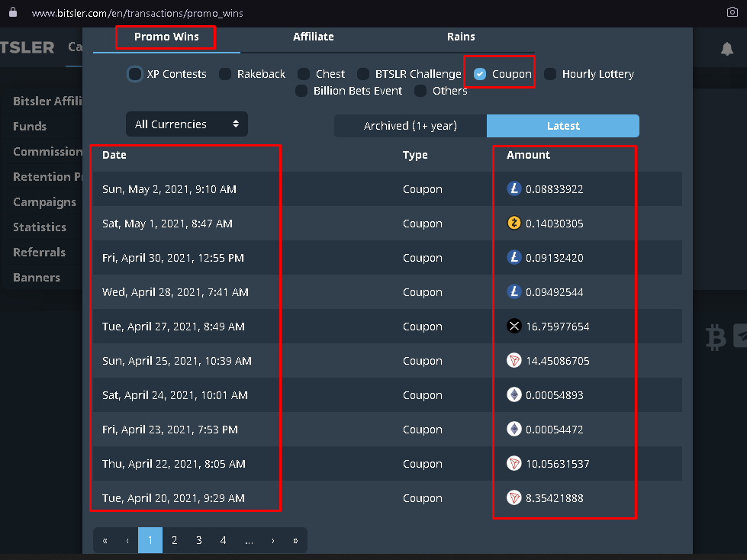Go to page 4 of results
Screen dimensions: 747x560
tap(223, 540)
